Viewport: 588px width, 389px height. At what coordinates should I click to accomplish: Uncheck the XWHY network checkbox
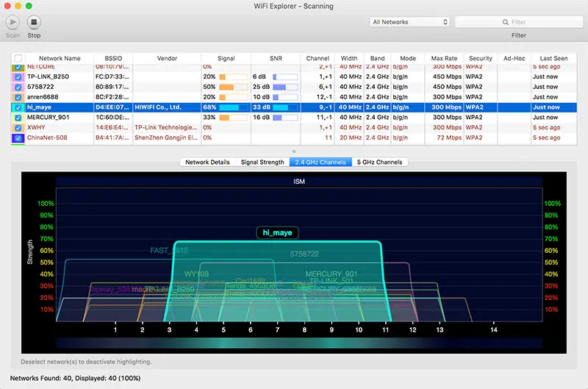tap(18, 127)
